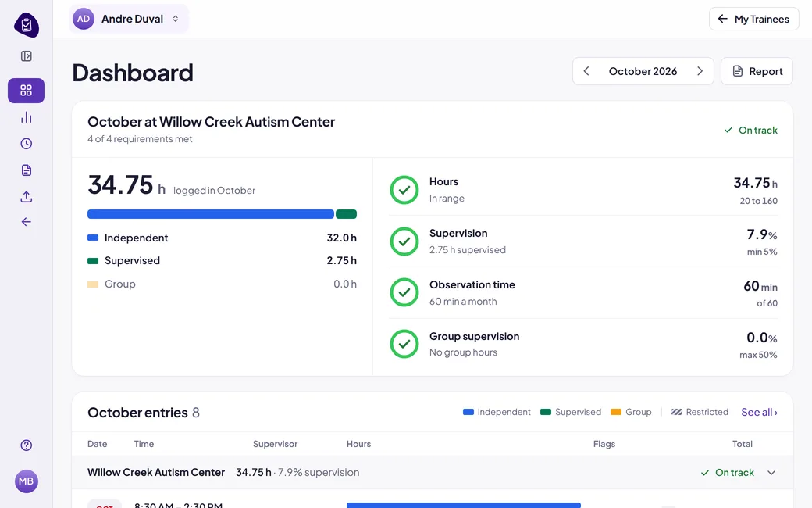Follow the See all entries link

tap(759, 412)
